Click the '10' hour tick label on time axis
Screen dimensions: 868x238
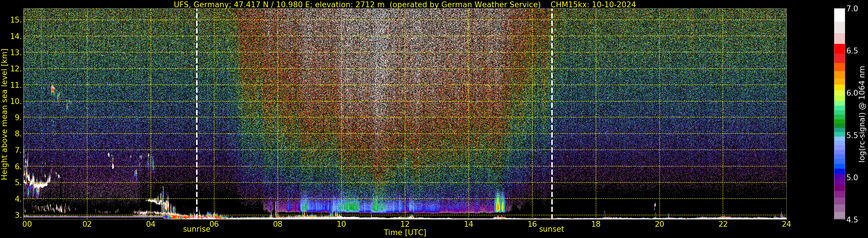pos(341,224)
